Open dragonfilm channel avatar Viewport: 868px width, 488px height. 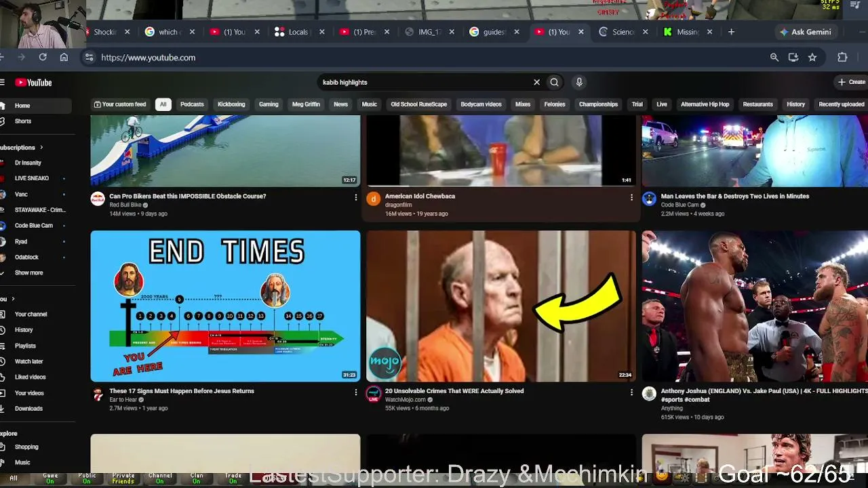coord(374,199)
